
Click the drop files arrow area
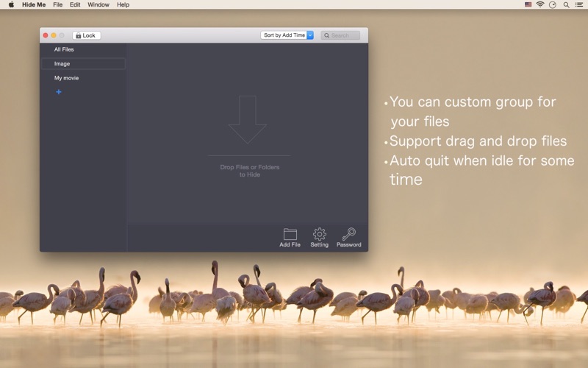pos(248,119)
